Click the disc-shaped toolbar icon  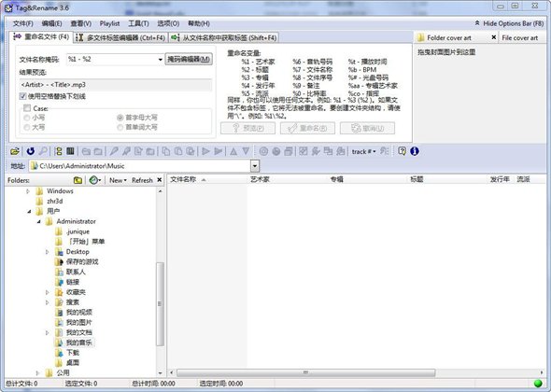point(263,151)
